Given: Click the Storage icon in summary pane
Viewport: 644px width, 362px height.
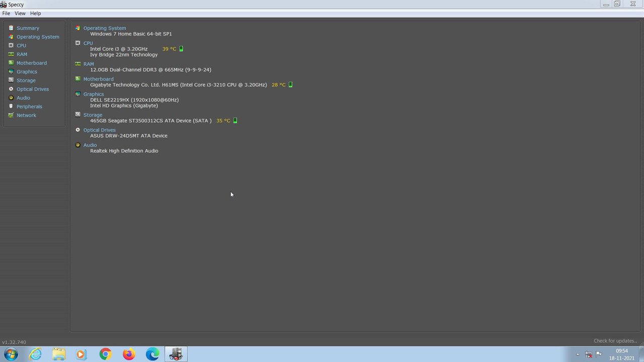Looking at the screenshot, I should coord(77,115).
